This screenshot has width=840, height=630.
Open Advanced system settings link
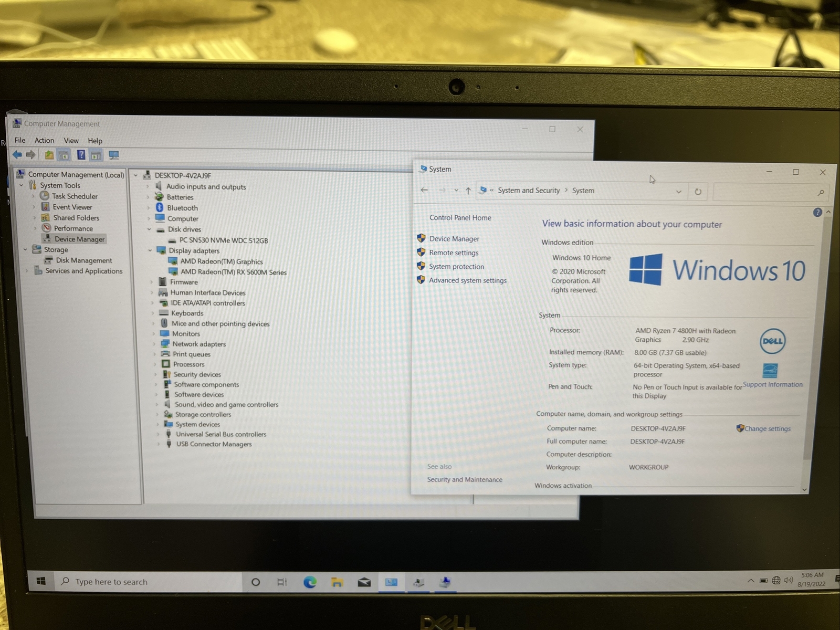click(467, 280)
